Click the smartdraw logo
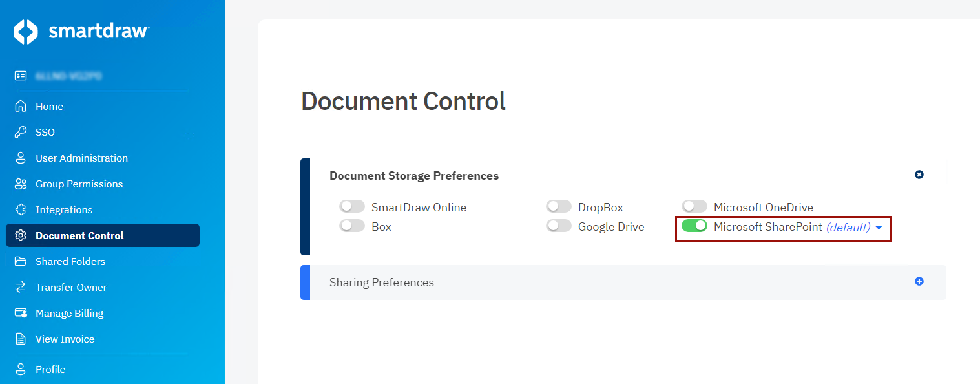 point(81,31)
